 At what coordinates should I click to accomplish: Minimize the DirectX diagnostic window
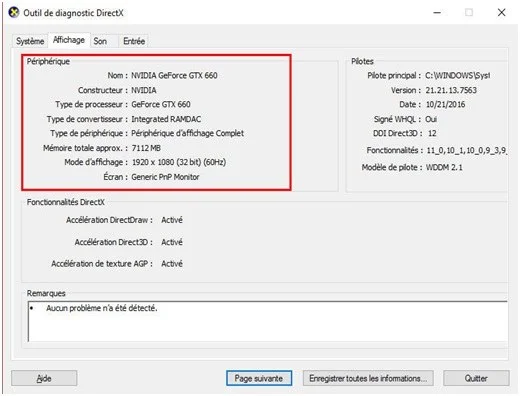coord(437,13)
